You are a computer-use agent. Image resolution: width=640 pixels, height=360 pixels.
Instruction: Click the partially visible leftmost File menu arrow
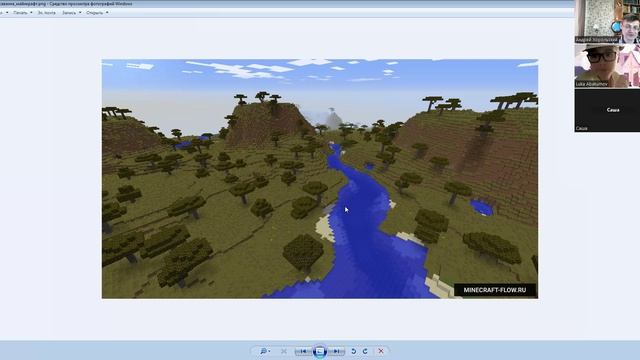pyautogui.click(x=7, y=13)
